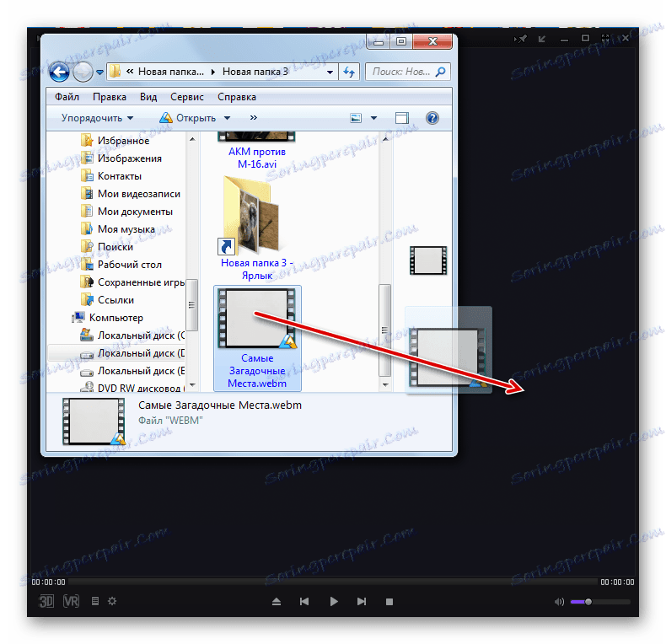Image resolution: width=666 pixels, height=644 pixels.
Task: Select Самые Загадочные Места.webm file
Action: point(257,338)
